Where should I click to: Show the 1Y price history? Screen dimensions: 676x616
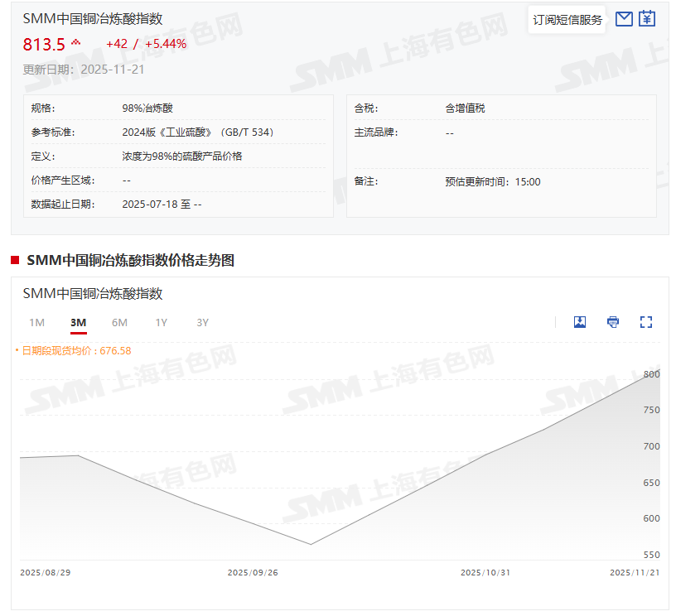tap(161, 323)
